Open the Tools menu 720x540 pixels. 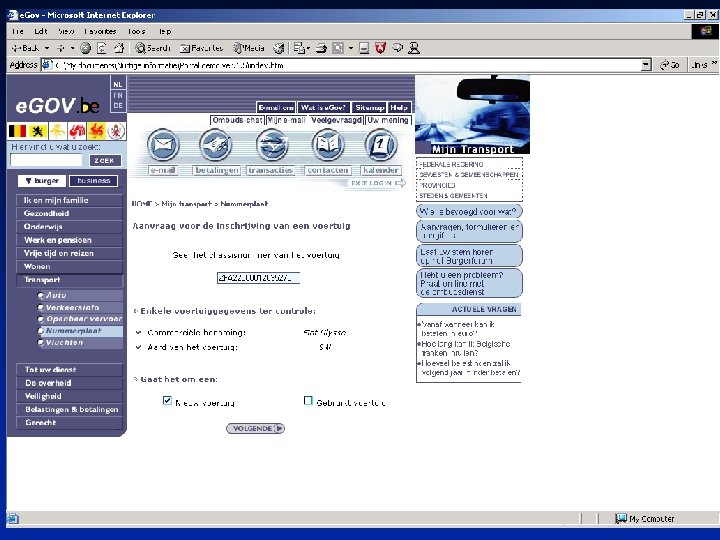click(x=136, y=31)
